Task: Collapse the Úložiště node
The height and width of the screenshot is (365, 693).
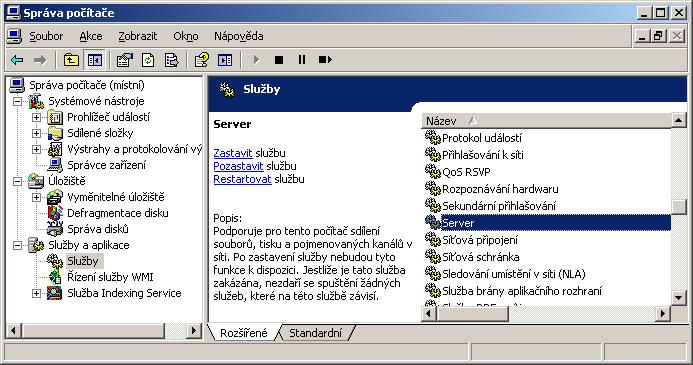Action: point(18,182)
